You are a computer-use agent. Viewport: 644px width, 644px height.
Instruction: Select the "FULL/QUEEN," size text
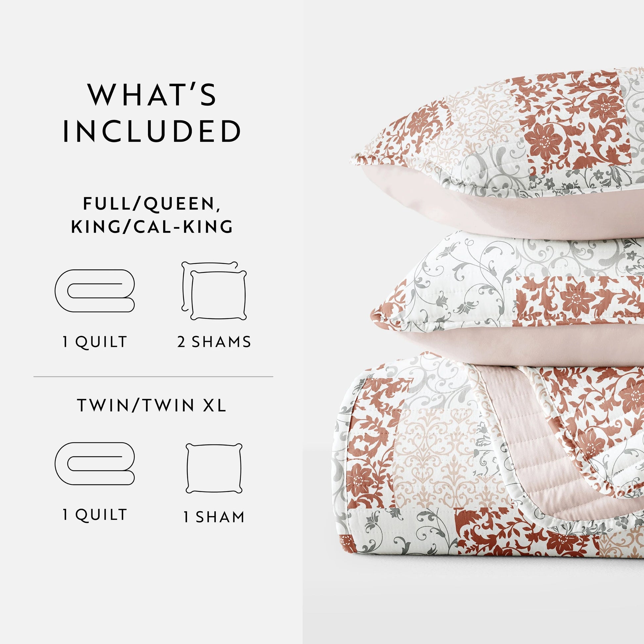point(151,204)
